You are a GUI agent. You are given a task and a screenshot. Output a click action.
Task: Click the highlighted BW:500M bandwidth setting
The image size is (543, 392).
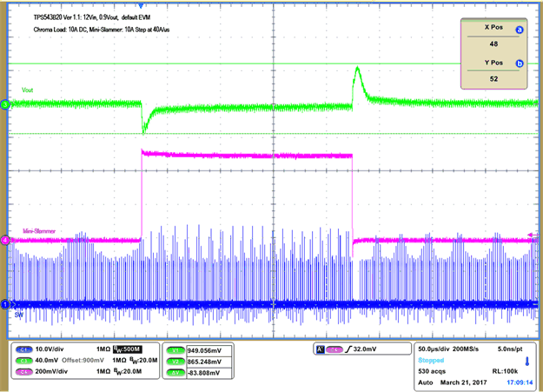tap(128, 349)
